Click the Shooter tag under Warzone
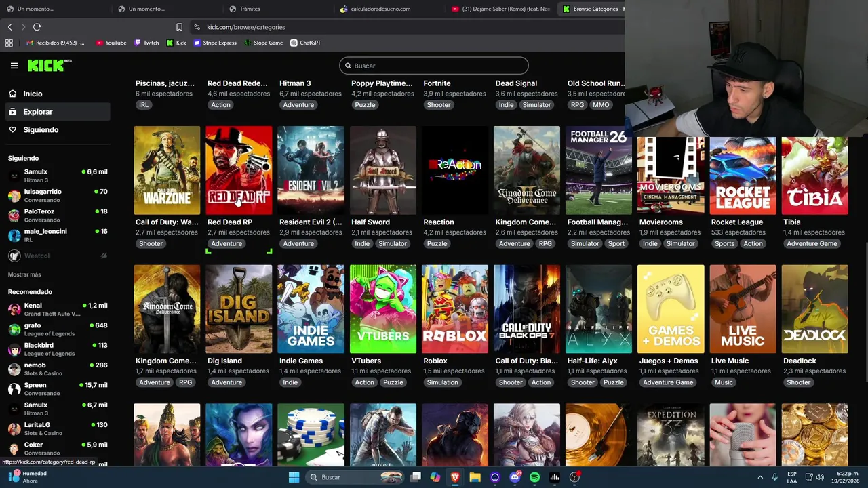The height and width of the screenshot is (488, 868). tap(151, 244)
